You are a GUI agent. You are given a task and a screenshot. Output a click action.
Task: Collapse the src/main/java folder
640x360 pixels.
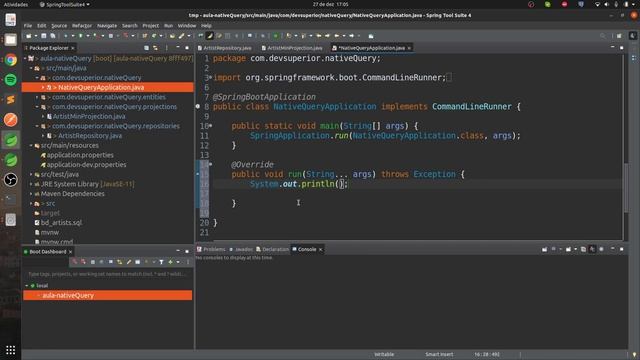pyautogui.click(x=31, y=68)
